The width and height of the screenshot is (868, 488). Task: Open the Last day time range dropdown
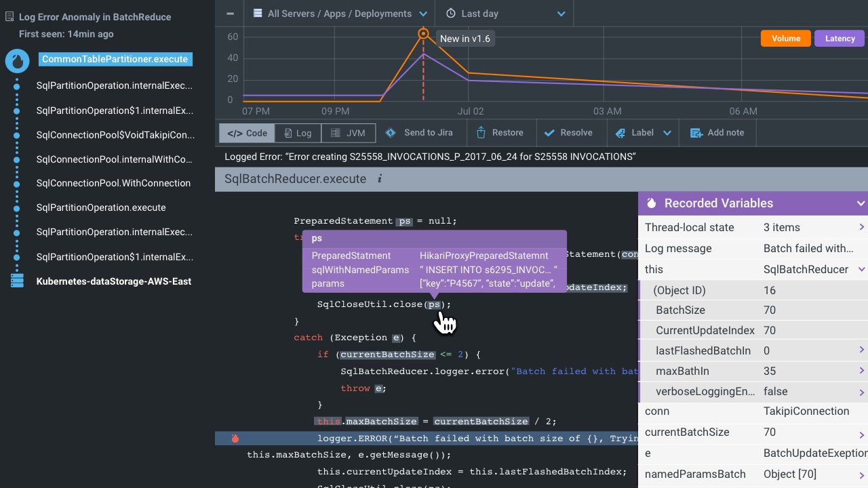coord(505,14)
